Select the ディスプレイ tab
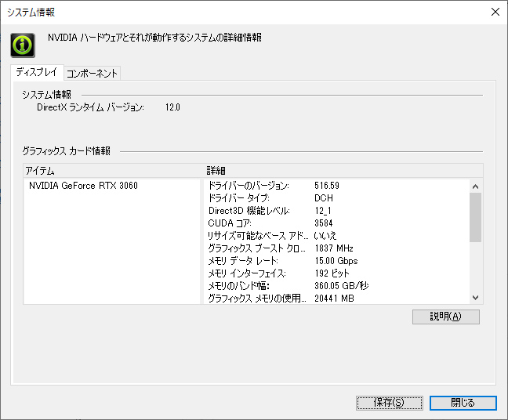 tap(37, 72)
